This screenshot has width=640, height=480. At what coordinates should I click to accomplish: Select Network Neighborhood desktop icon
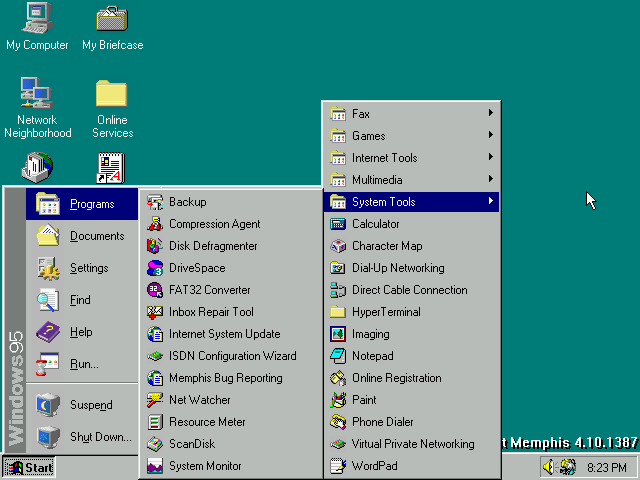(x=37, y=108)
